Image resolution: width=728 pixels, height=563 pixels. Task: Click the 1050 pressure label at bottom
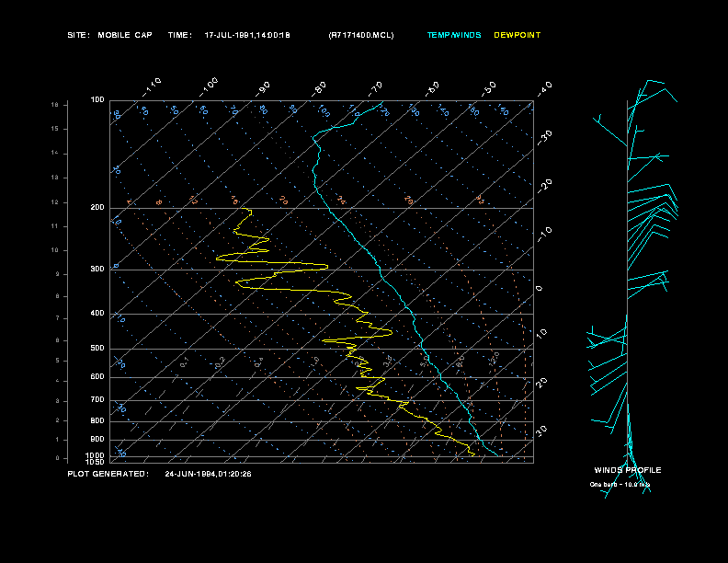(x=96, y=462)
